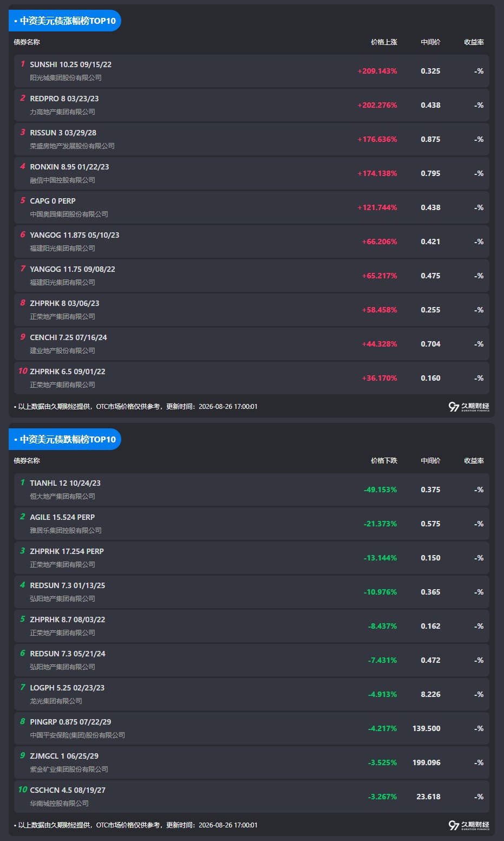Click issuer name 力高地产集团有限公司
The height and width of the screenshot is (841, 504).
point(62,112)
